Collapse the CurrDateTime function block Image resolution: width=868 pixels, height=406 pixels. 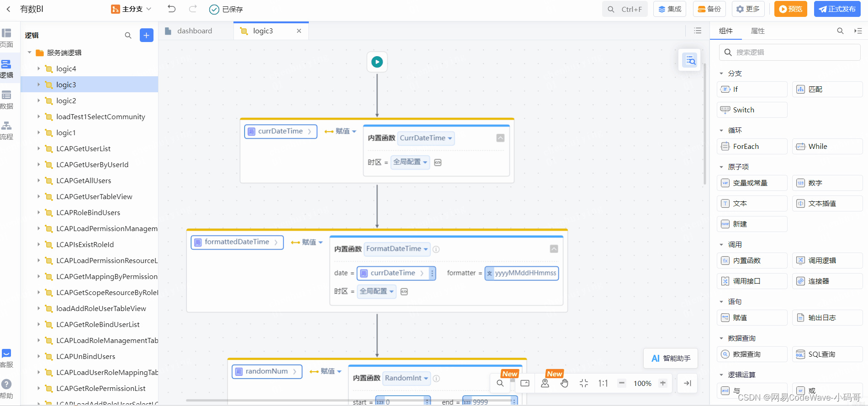500,138
